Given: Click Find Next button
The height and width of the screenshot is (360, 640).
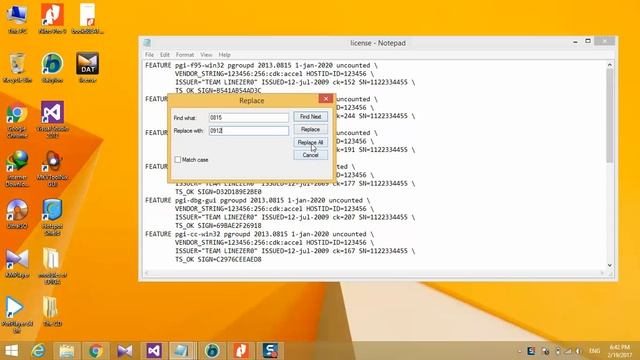Looking at the screenshot, I should click(310, 117).
